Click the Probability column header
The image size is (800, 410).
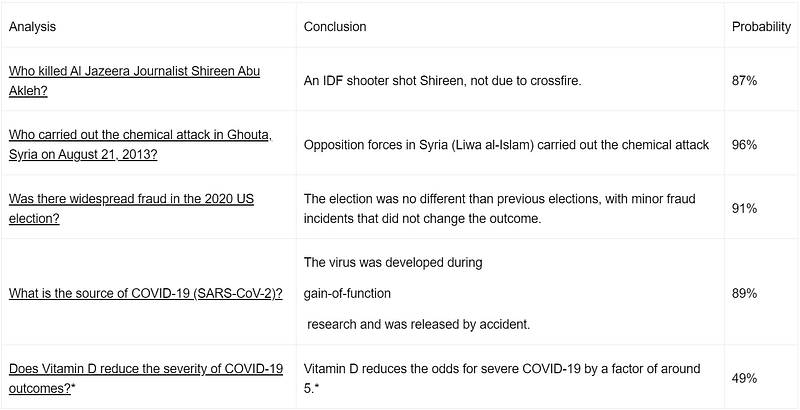coord(761,27)
